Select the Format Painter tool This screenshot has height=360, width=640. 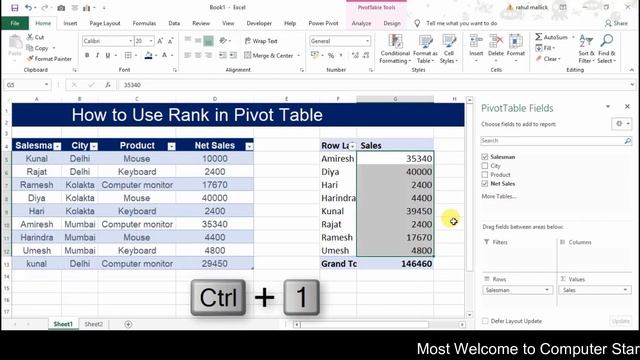click(x=49, y=59)
